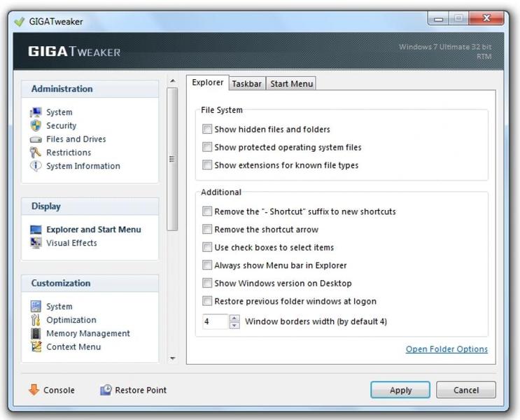
Task: Click the sidebar vertical scrollbar thumb
Action: click(x=172, y=159)
